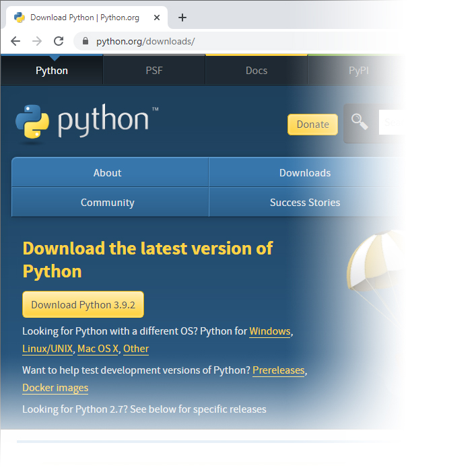Reload the page with the refresh icon

click(x=59, y=41)
